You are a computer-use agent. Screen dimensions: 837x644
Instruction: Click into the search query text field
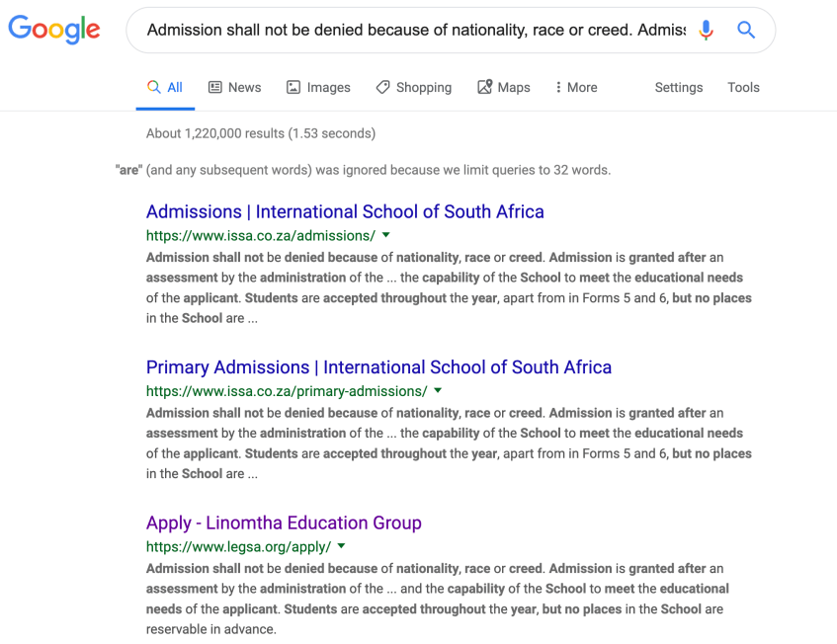click(415, 31)
